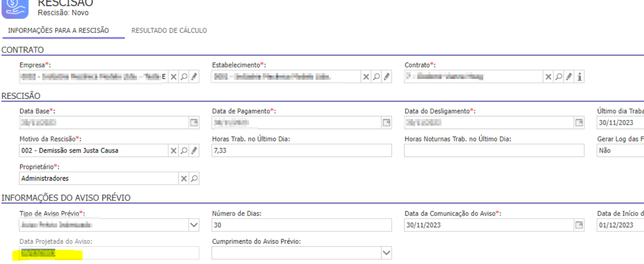Edit Empresa using the pencil icon
Screen dimensions: 644x264
pos(194,77)
